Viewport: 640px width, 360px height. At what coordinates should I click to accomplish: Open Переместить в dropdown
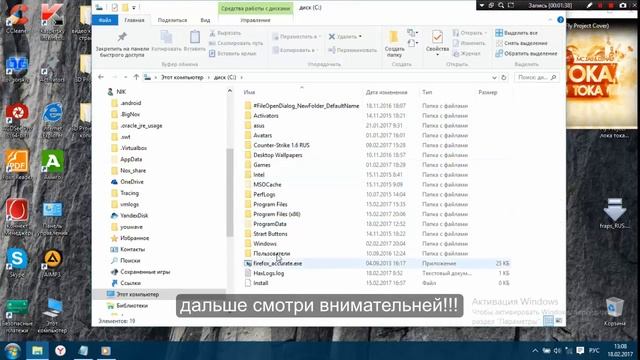click(x=297, y=37)
